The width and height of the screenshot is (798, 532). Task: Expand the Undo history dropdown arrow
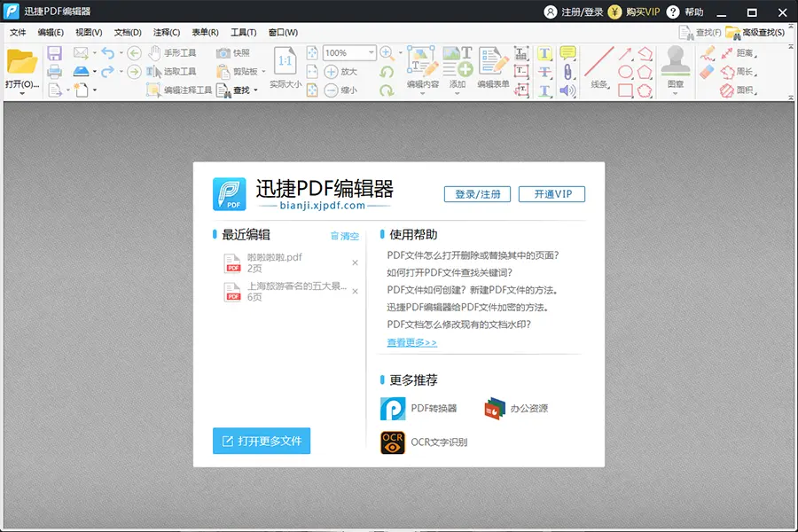(121, 53)
